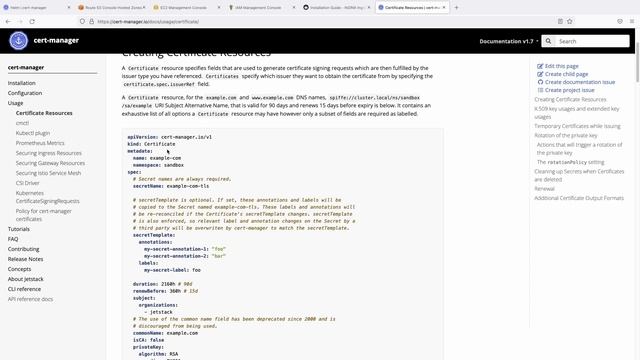
Task: Jump to The rotationPolicy setting section
Action: [570, 162]
